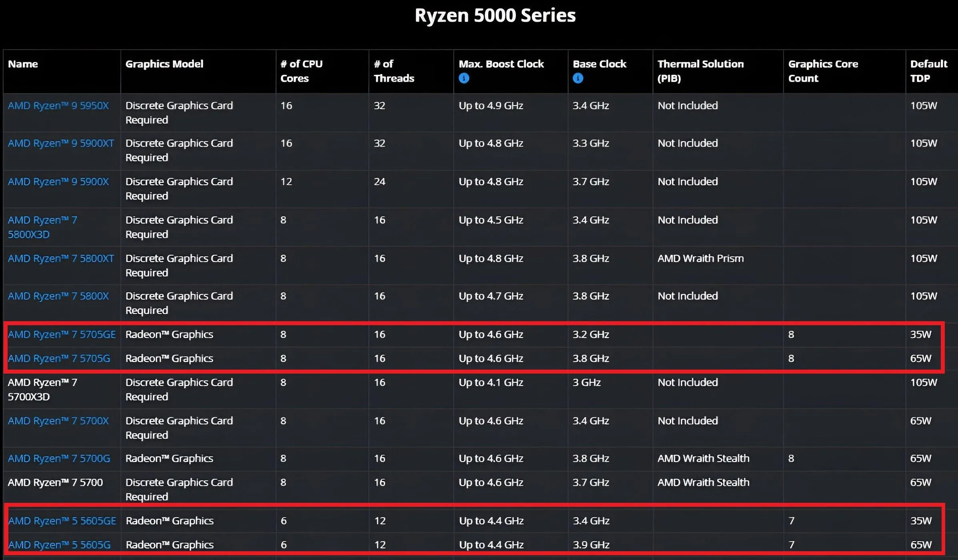Click the # of CPU Cores header
Image resolution: width=958 pixels, height=560 pixels.
pyautogui.click(x=301, y=71)
